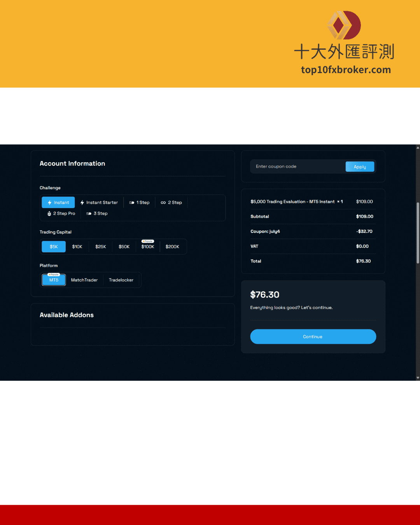Select $200K trading capital
The height and width of the screenshot is (525, 420).
coord(172,247)
